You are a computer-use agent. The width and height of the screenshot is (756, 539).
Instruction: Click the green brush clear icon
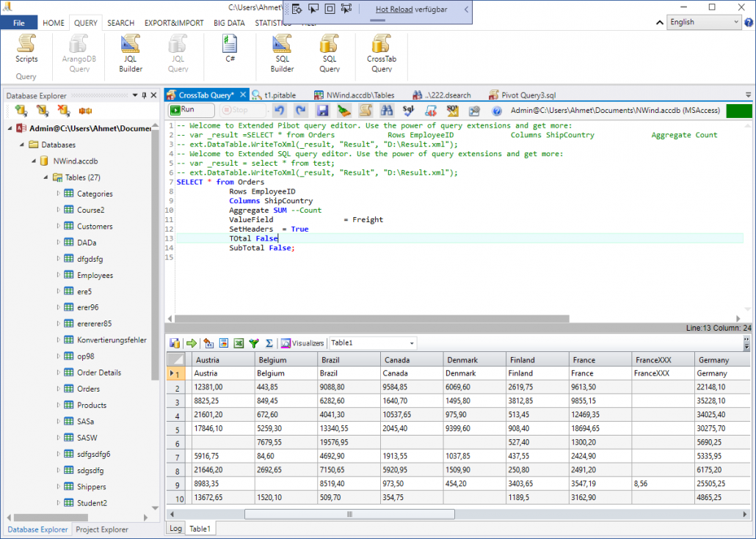[344, 111]
